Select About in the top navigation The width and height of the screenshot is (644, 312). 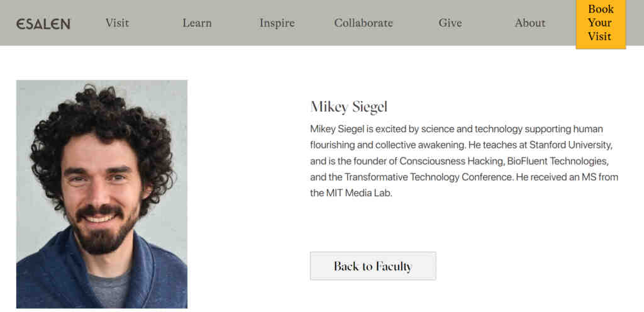[530, 23]
